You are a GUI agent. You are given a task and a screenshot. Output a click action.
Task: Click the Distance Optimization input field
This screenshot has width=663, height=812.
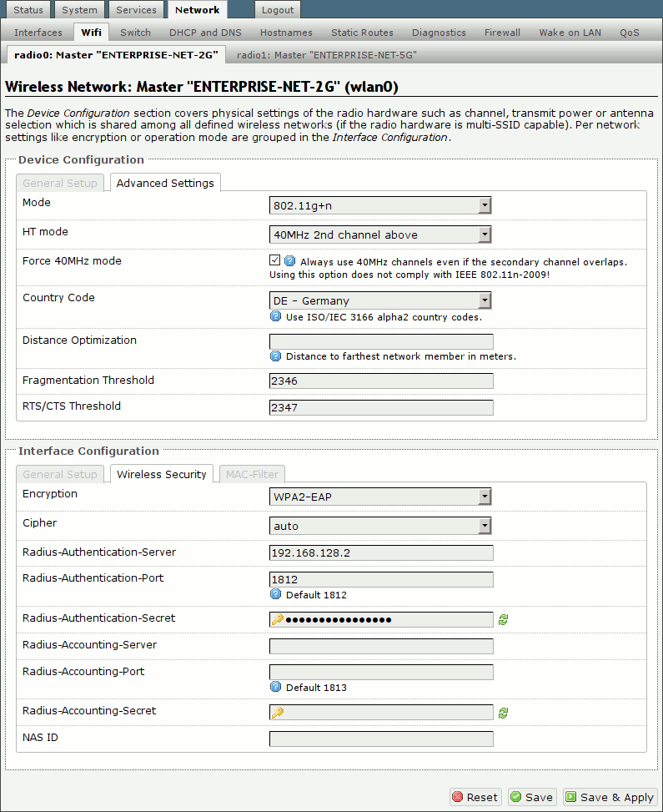click(x=381, y=341)
